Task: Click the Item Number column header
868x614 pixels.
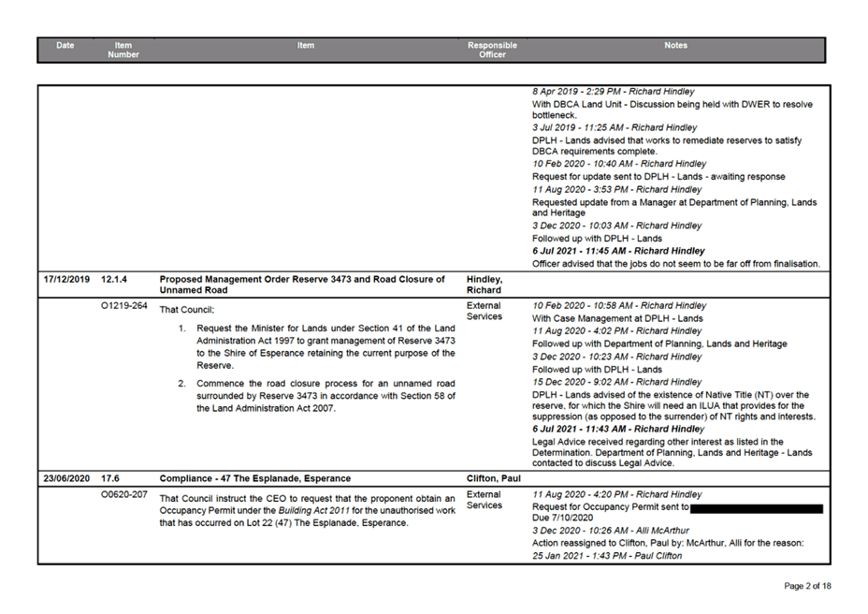Action: 123,49
